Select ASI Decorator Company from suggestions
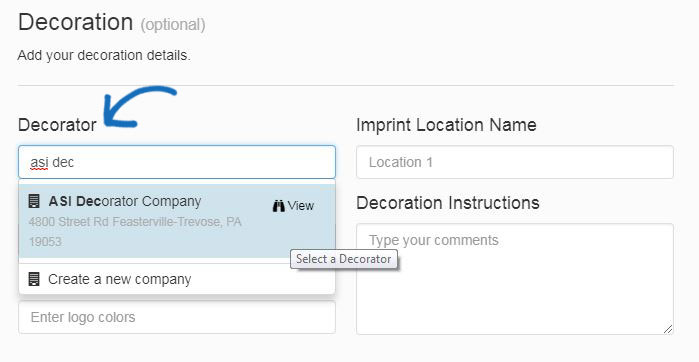 [177, 221]
